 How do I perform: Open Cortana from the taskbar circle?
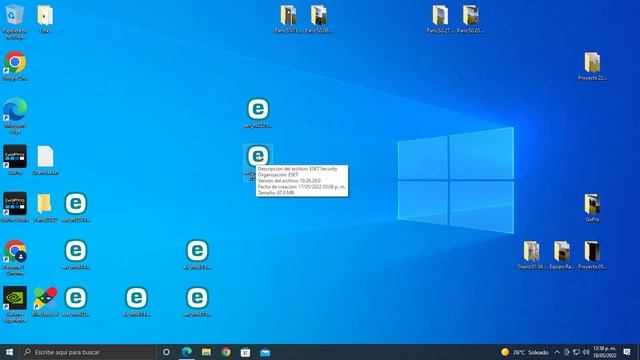166,352
